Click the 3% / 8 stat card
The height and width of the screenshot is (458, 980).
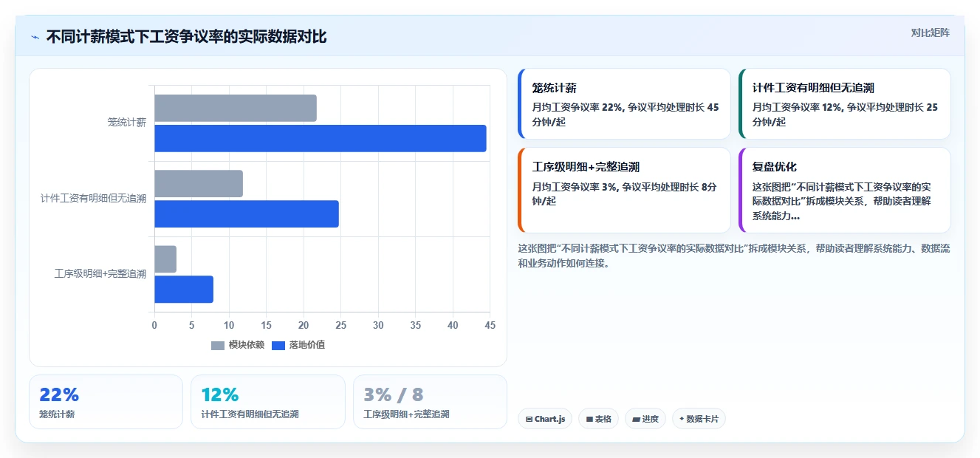[431, 402]
